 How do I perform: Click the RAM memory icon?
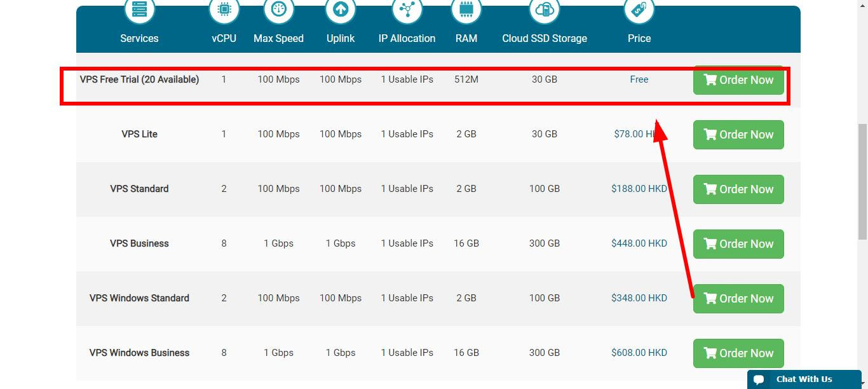click(x=466, y=10)
